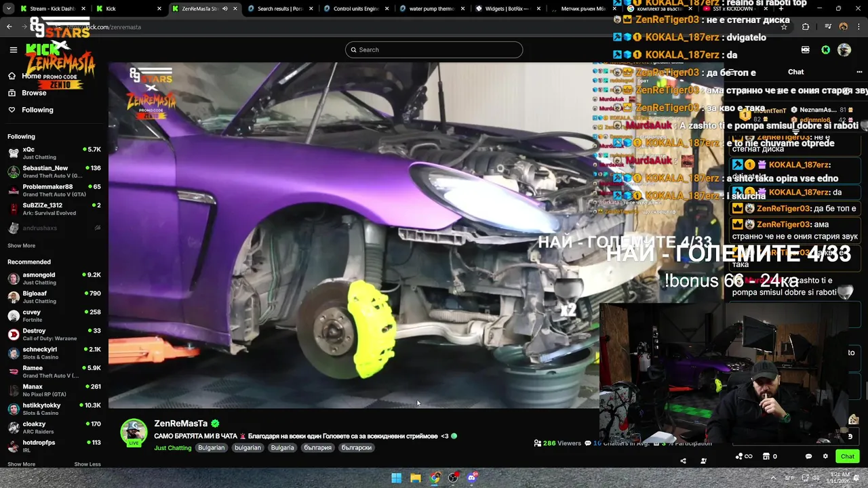The image size is (868, 488).
Task: Open Bigloaaf recommended channel
Action: 54,297
